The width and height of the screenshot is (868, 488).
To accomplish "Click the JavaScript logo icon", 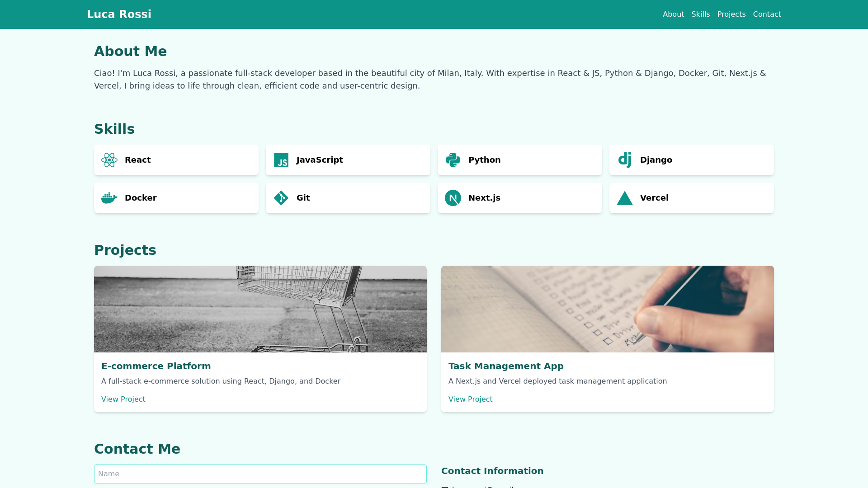I will tap(281, 160).
